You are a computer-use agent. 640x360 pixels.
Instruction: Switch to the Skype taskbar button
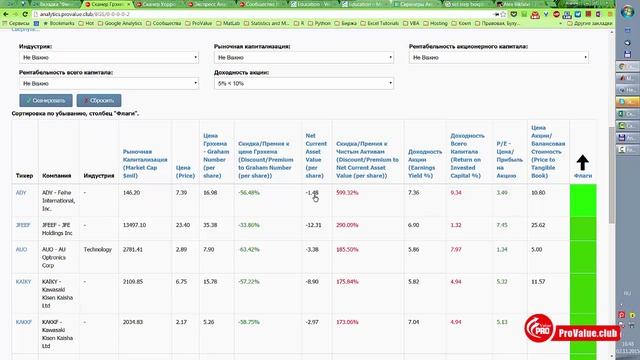click(x=628, y=102)
